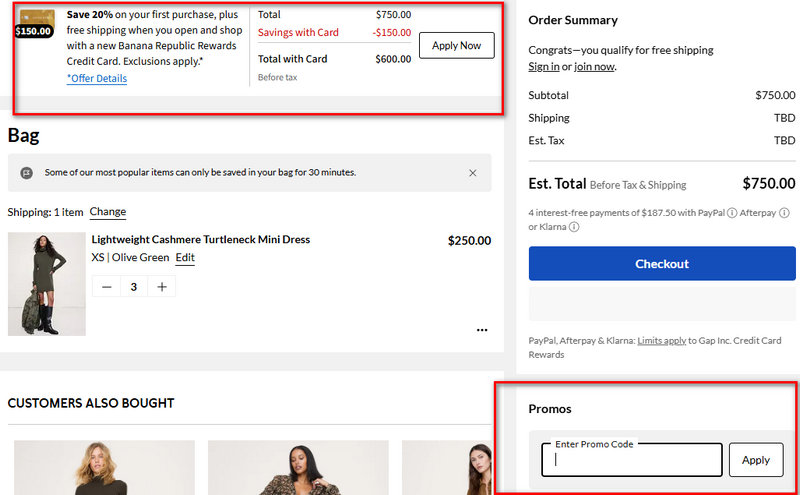Click the Afterpay info icon
Viewport: 800px width, 495px height.
click(784, 213)
